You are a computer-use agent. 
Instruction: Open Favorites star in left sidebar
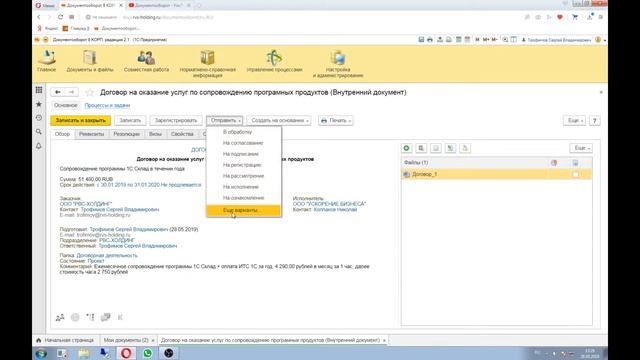(39, 104)
